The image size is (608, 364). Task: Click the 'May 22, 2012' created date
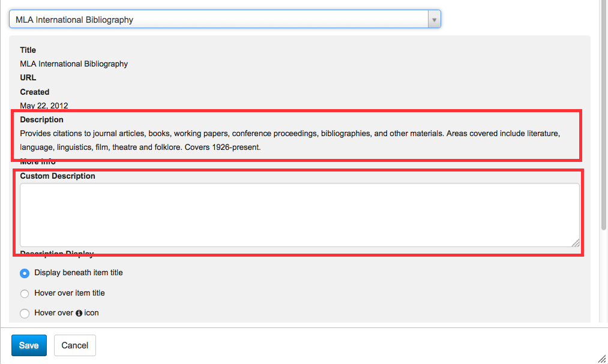click(44, 106)
